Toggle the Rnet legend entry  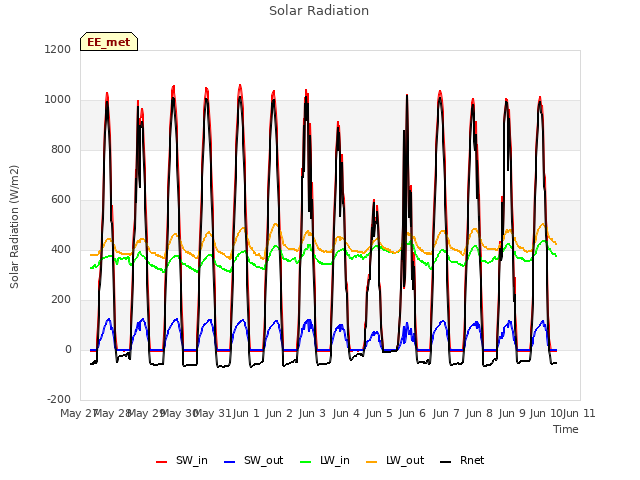tap(462, 461)
